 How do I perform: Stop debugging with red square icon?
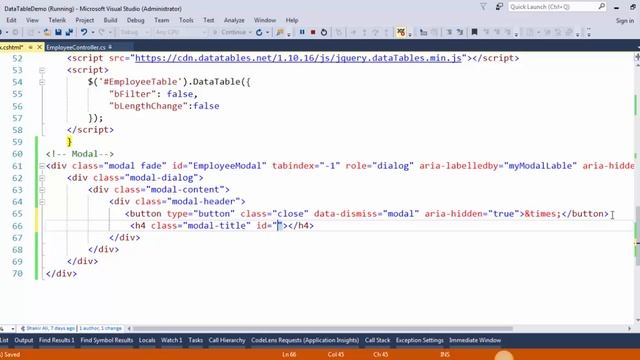[313, 32]
